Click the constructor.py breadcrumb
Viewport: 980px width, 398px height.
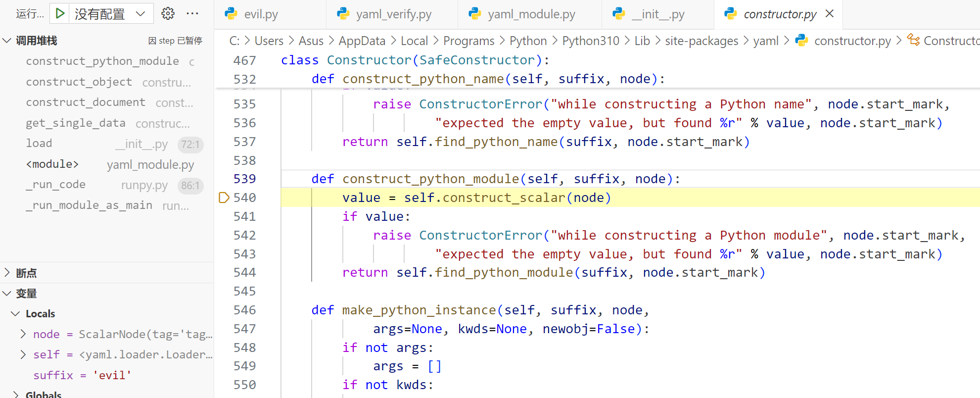(x=852, y=41)
